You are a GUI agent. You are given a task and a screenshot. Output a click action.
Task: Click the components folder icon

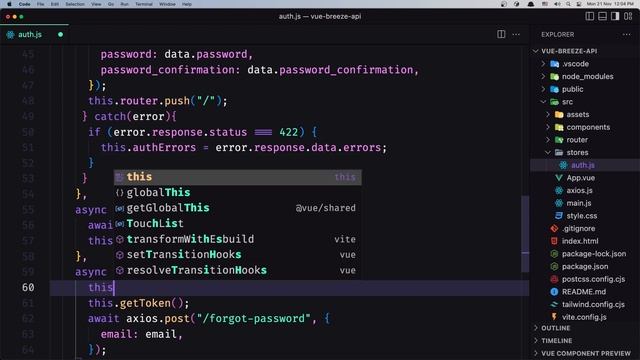point(559,127)
